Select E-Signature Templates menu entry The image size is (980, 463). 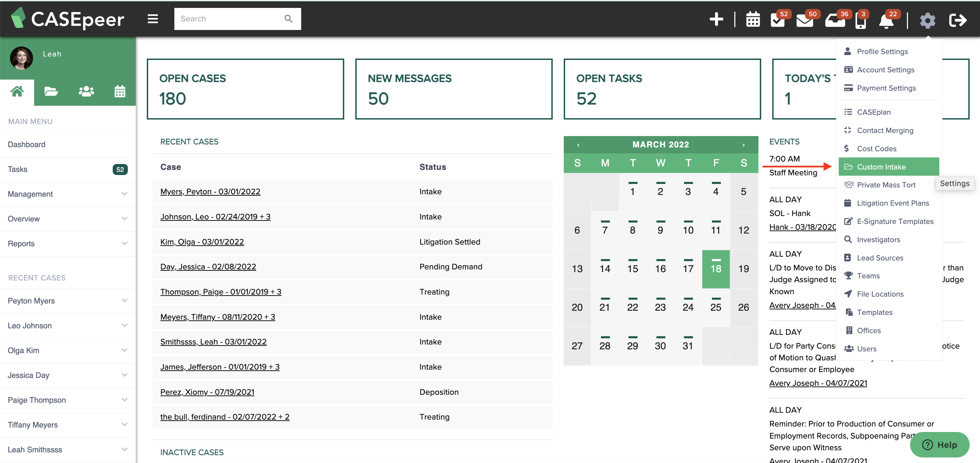pyautogui.click(x=896, y=221)
